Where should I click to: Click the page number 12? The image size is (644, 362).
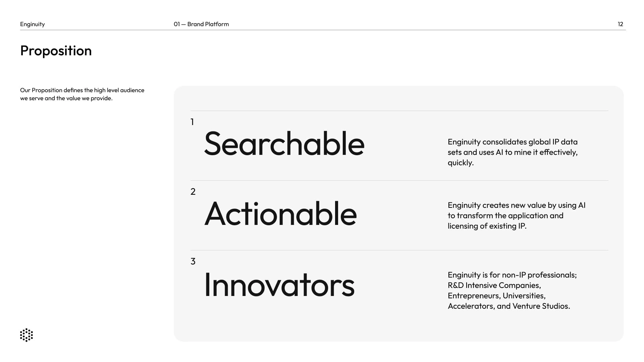pos(620,24)
